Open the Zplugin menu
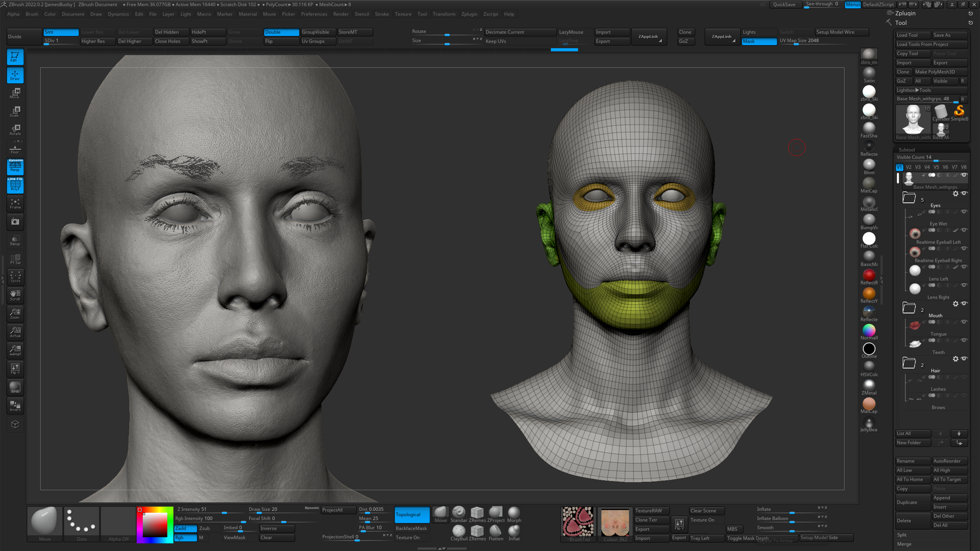This screenshot has width=980, height=551. 469,14
